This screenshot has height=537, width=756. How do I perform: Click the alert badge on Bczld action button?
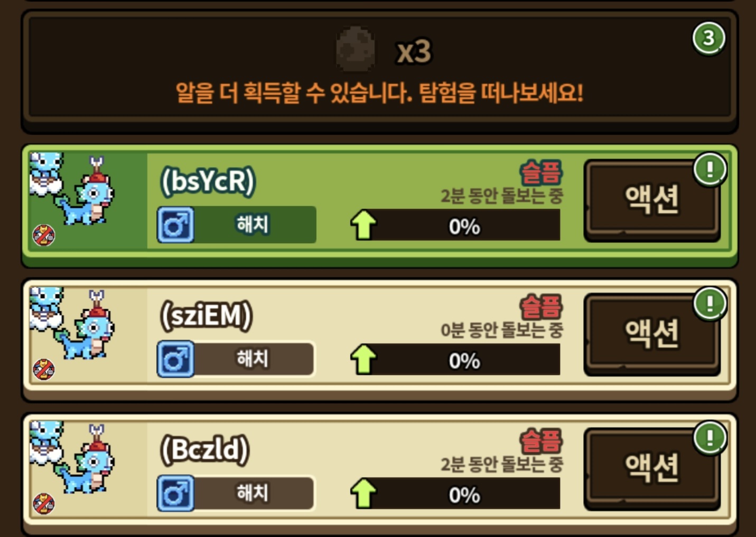(710, 438)
